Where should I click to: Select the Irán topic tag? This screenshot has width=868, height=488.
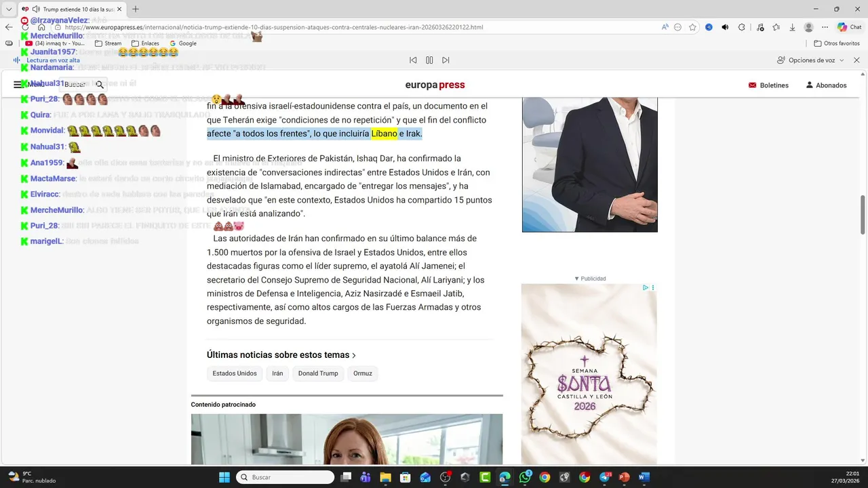coord(277,373)
